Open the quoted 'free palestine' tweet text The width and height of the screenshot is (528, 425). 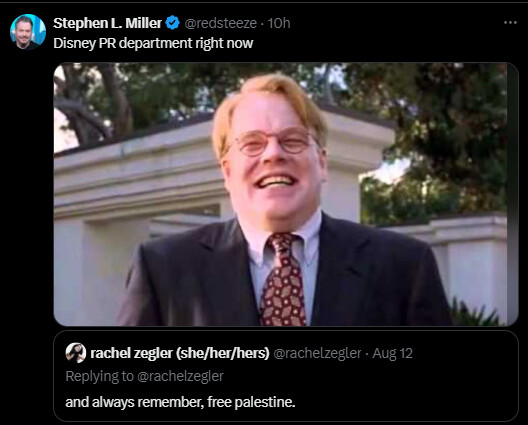click(x=180, y=402)
